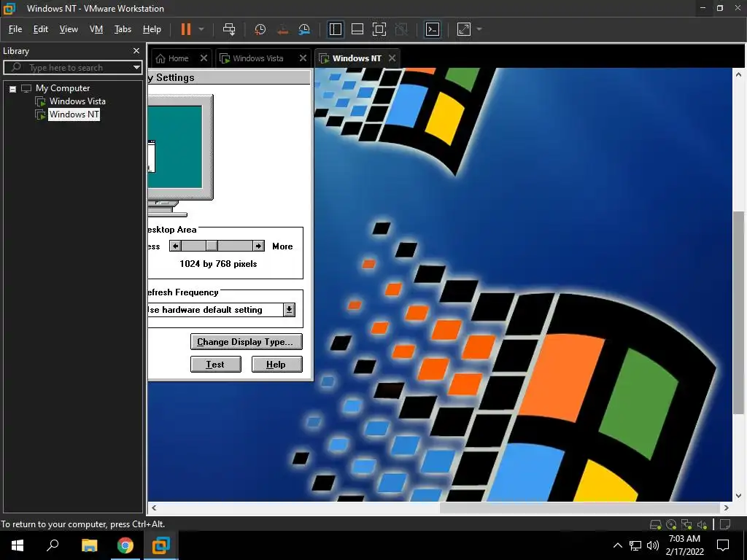Open the Snapshot Manager wrench-clock icon
Image resolution: width=747 pixels, height=560 pixels.
coord(304,29)
